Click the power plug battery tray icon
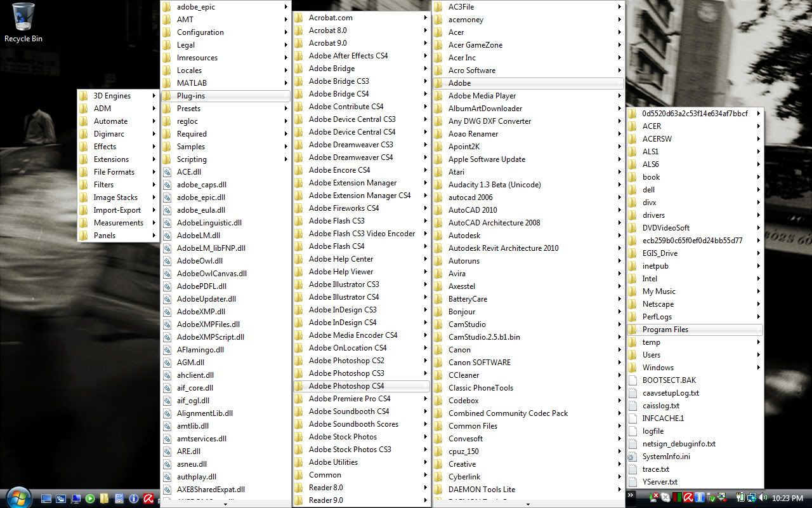Screen dimensions: 812x508 (740, 497)
